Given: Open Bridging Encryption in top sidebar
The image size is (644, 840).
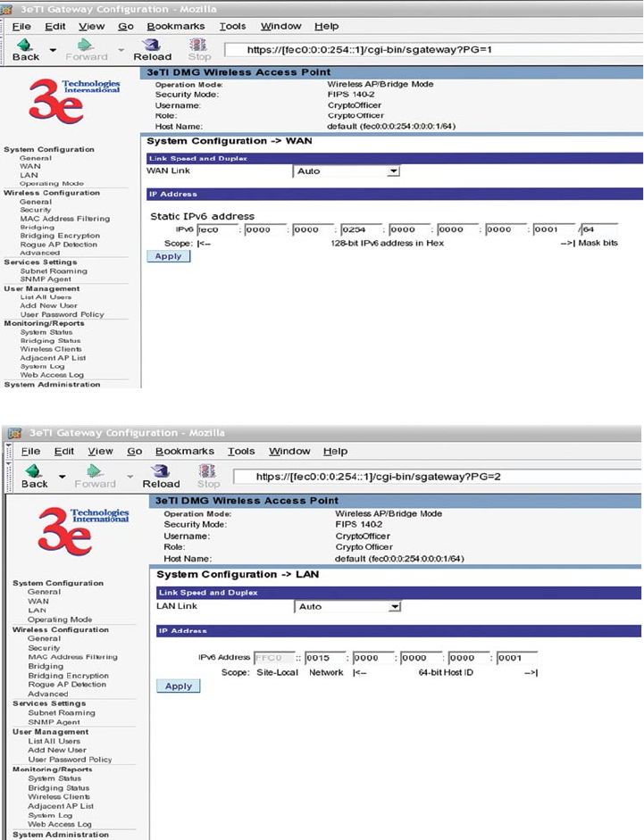Looking at the screenshot, I should [x=60, y=236].
